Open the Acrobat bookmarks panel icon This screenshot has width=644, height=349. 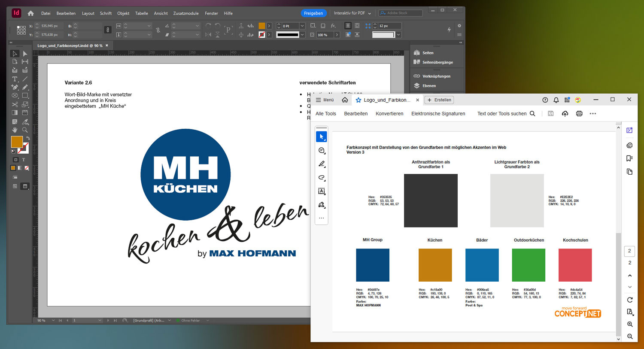(629, 158)
